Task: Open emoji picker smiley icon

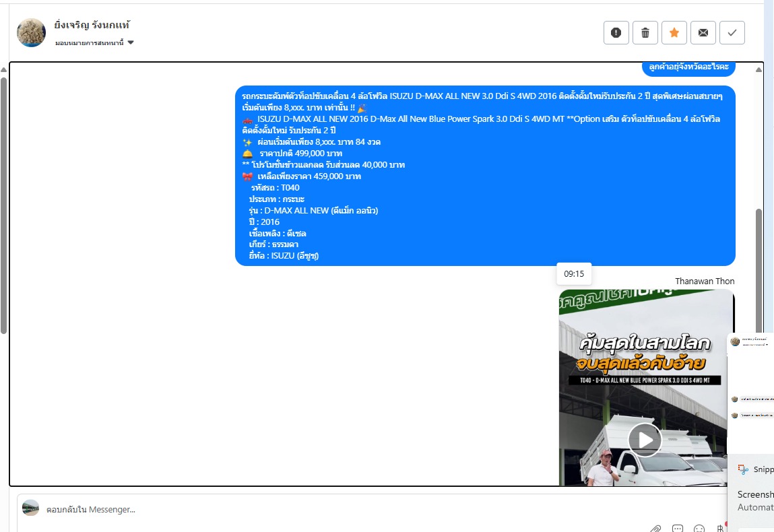Action: pyautogui.click(x=699, y=529)
